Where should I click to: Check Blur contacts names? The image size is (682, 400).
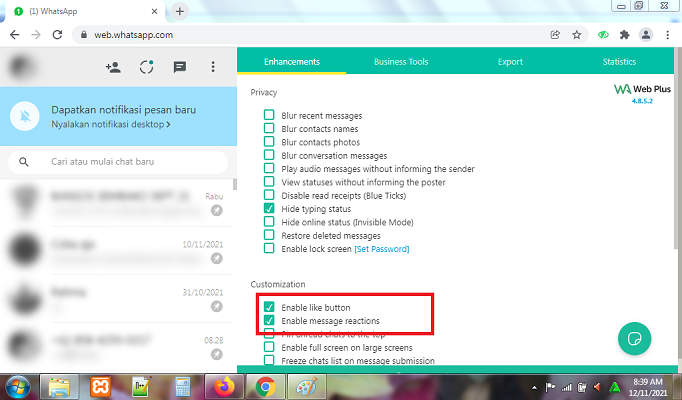point(269,128)
